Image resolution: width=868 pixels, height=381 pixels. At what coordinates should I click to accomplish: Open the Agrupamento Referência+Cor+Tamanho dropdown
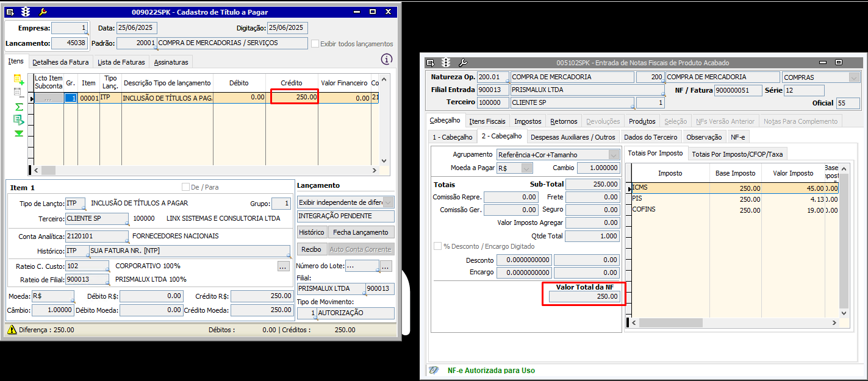pyautogui.click(x=614, y=155)
